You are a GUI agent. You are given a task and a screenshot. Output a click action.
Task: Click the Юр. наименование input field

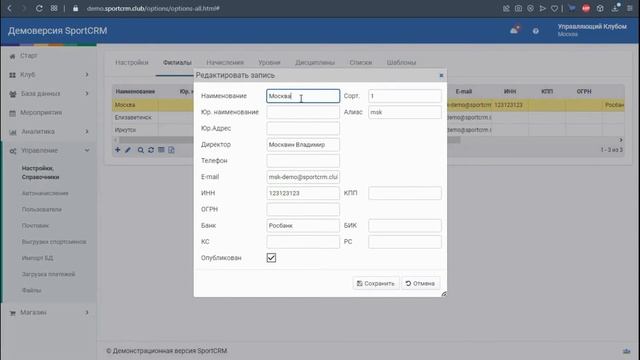[303, 112]
